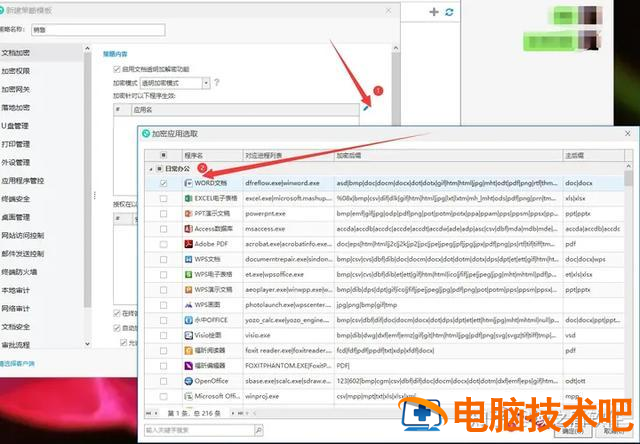Click the refresh icon in the background window
This screenshot has height=444, width=640.
click(x=449, y=12)
